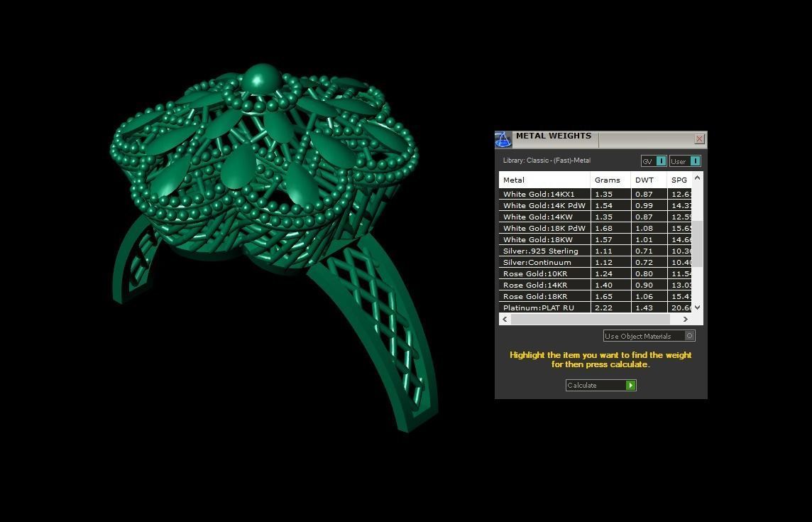The height and width of the screenshot is (522, 812).
Task: Click the 1.24 grams value for Rose Gold 10KR
Action: [x=603, y=273]
